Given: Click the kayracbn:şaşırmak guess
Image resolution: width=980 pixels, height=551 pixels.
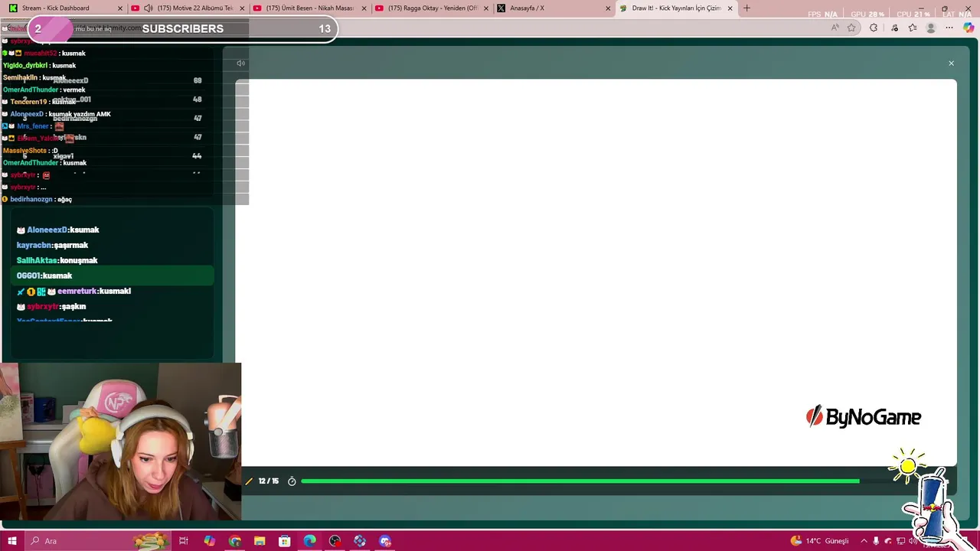Looking at the screenshot, I should (52, 245).
